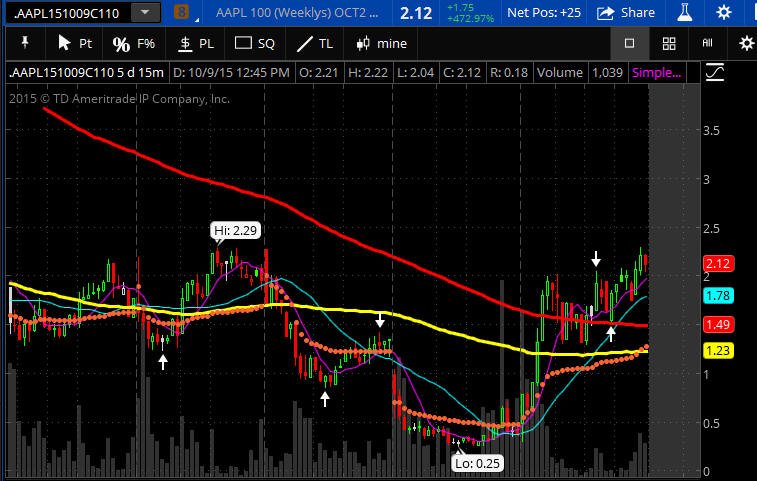757x481 pixels.
Task: Open chart settings gear in toolbar
Action: [x=746, y=44]
